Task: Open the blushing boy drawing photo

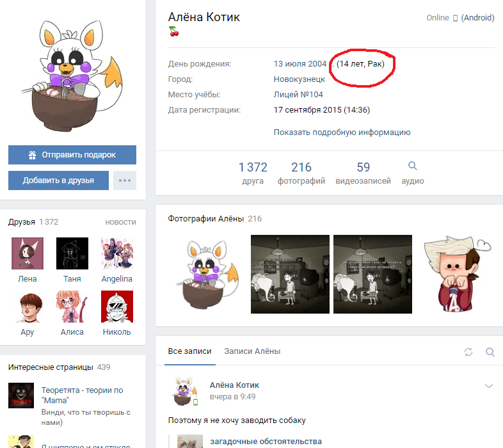Action: coord(456,275)
